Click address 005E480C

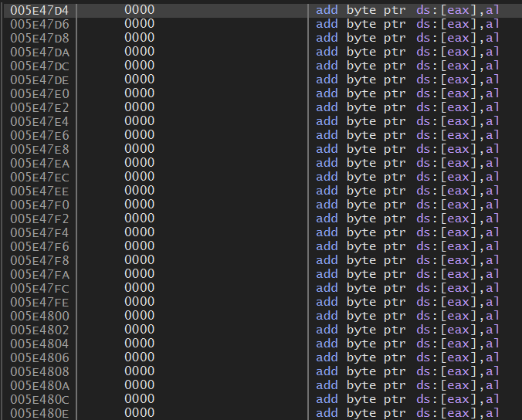tap(39, 400)
